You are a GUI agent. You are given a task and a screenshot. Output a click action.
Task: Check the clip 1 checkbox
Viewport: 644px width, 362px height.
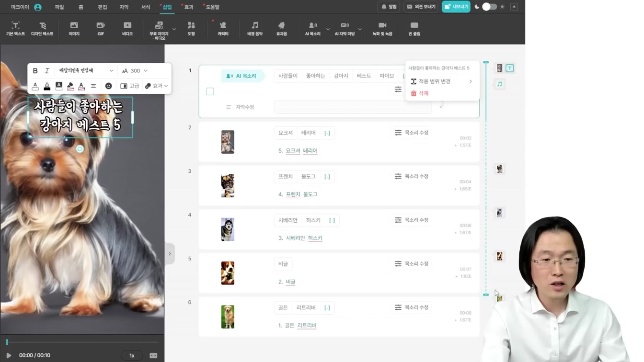click(x=210, y=91)
